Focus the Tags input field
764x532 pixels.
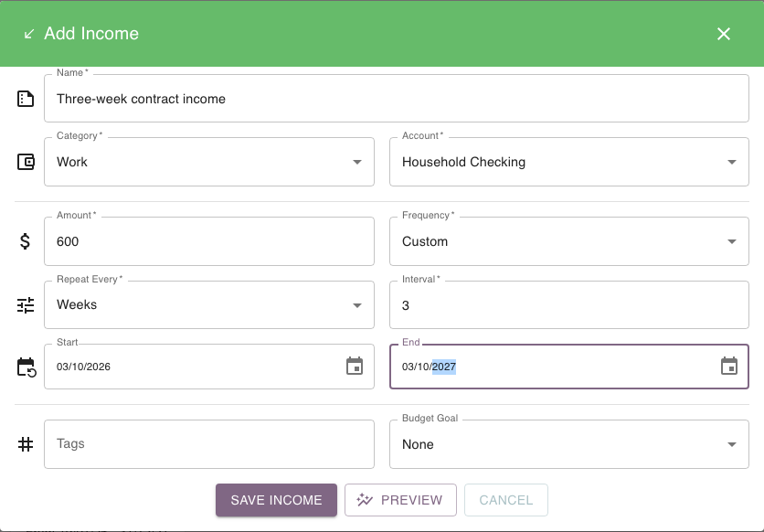209,444
